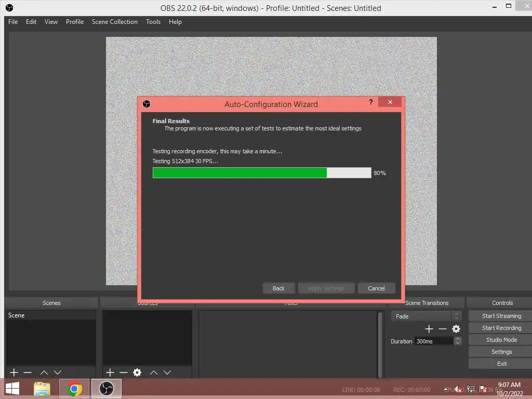
Task: Open the Fade transition dropdown
Action: (x=426, y=316)
